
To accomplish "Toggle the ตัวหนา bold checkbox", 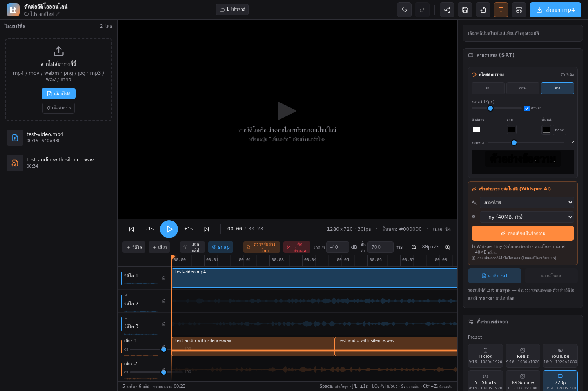I will click(527, 108).
